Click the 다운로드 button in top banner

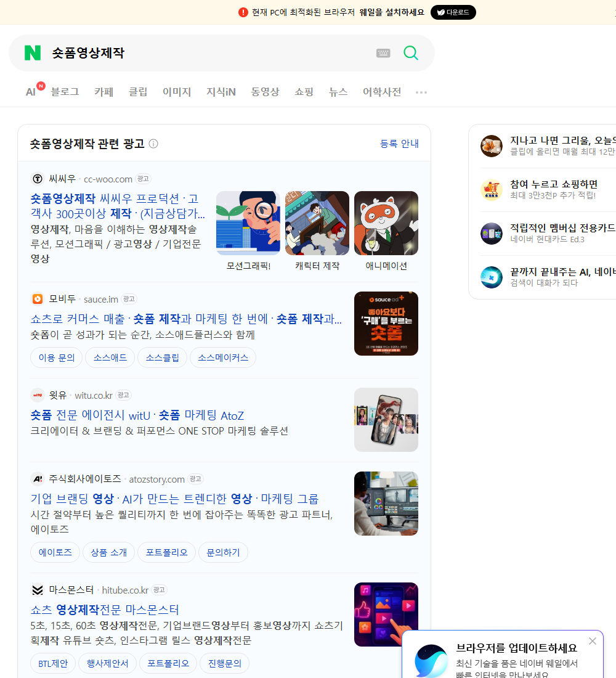click(x=453, y=12)
